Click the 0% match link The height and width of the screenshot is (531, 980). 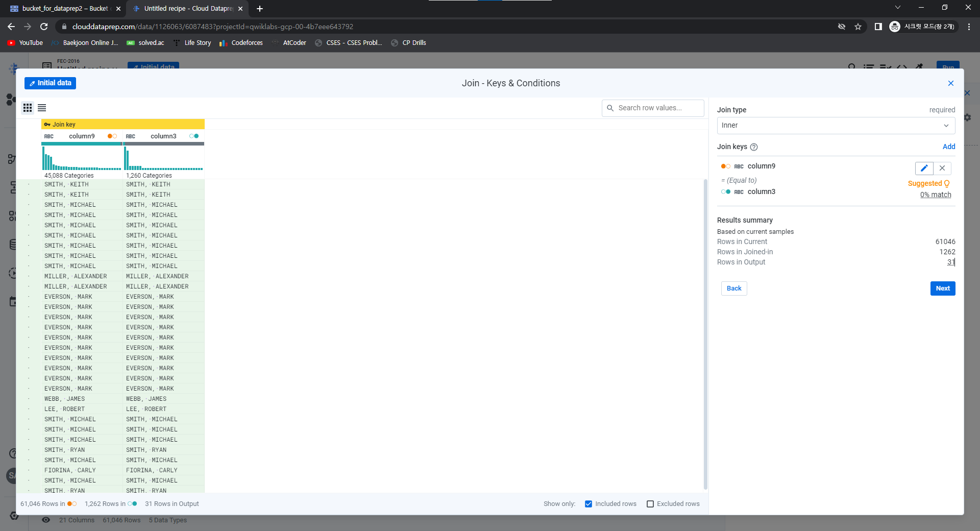point(936,195)
